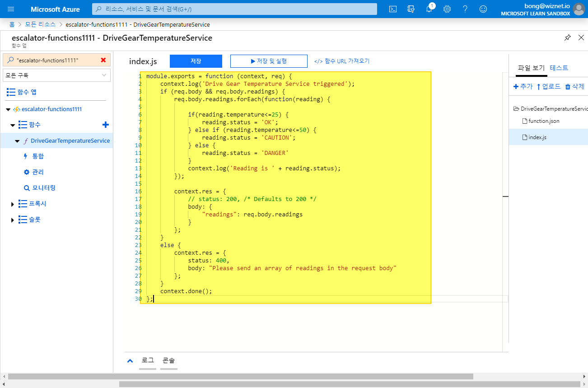
Task: Open the Azure portal hamburger menu
Action: click(x=11, y=9)
